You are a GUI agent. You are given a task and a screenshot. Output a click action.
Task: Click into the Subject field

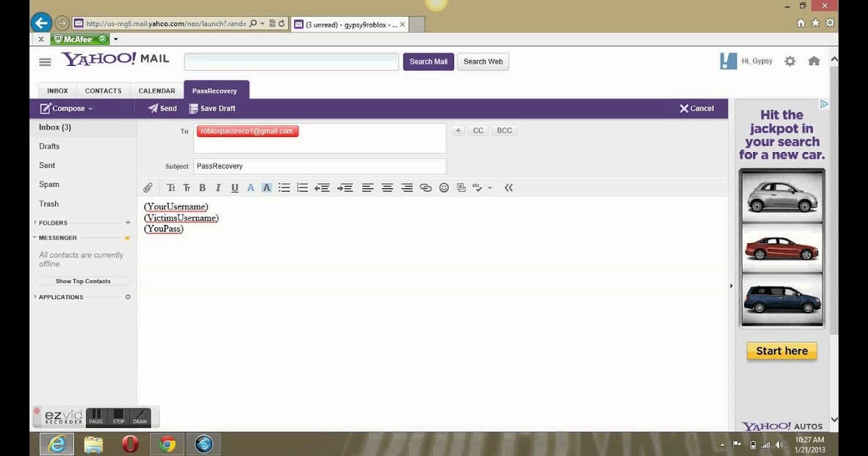click(x=320, y=166)
